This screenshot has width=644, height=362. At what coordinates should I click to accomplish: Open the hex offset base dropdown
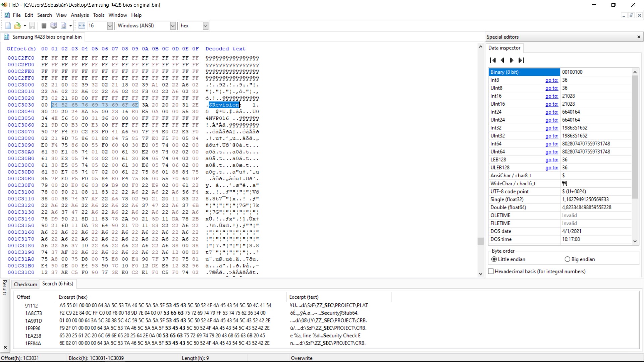point(206,26)
